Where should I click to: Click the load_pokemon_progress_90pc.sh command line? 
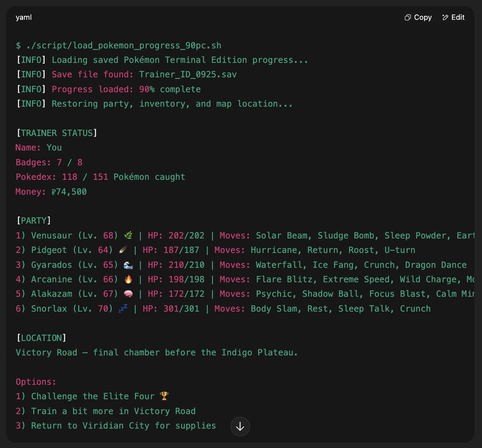point(118,45)
